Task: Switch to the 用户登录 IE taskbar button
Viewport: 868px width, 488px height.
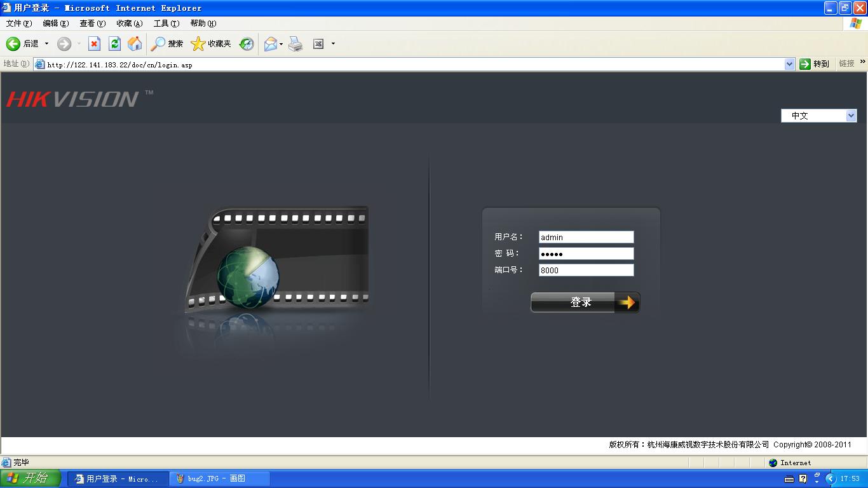Action: [118, 478]
